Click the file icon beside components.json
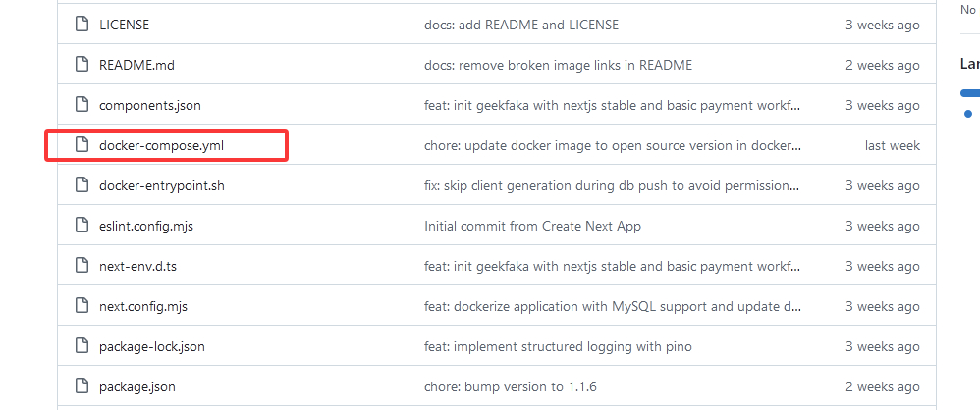Viewport: 980px width, 410px height. (82, 105)
